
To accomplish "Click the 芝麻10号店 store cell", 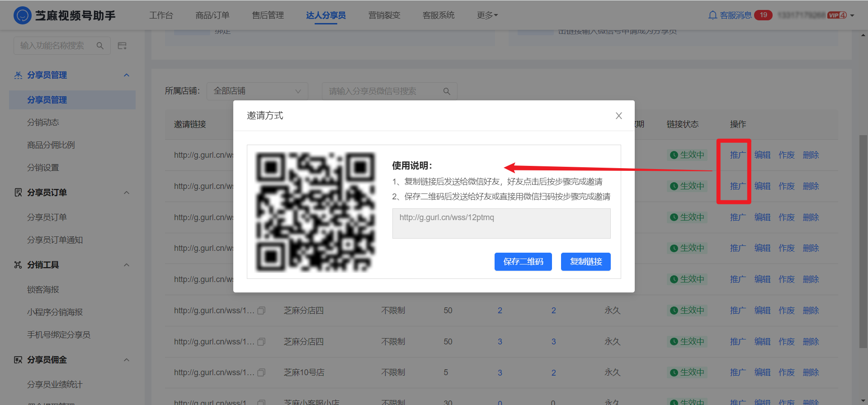I will point(304,372).
